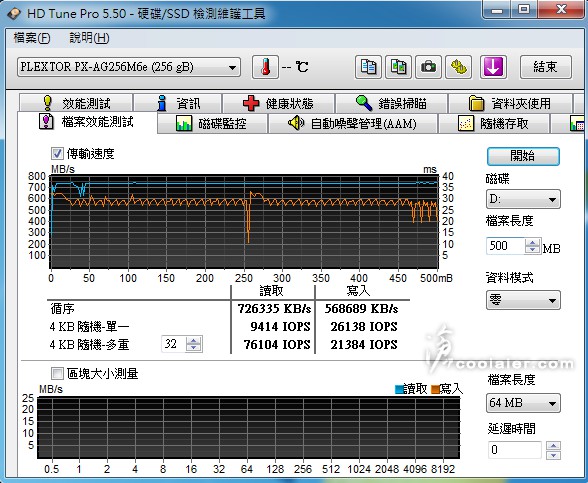This screenshot has width=588, height=483.
Task: Click the copy screenshot to clipboard icon
Action: [x=398, y=67]
